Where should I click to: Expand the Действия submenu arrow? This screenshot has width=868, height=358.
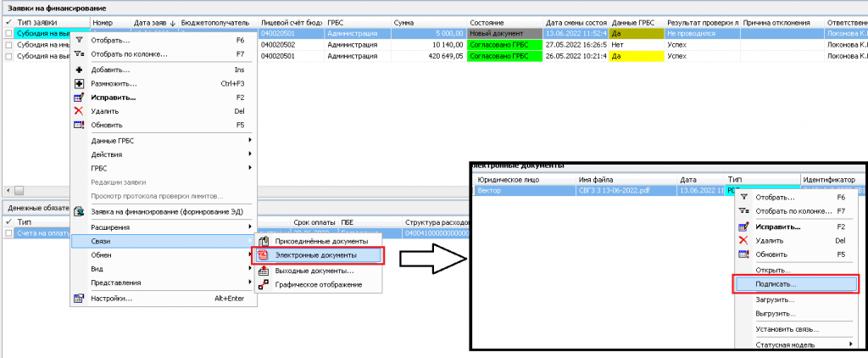pos(249,154)
